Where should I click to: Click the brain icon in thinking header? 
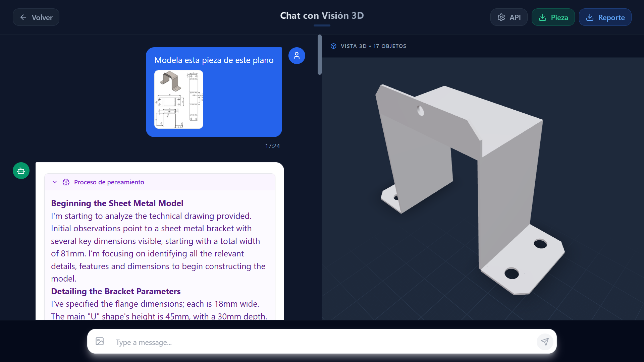coord(66,182)
